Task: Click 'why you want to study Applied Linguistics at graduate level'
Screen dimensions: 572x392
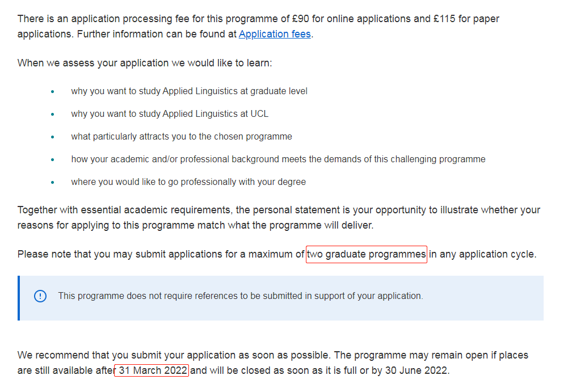Action: 189,91
